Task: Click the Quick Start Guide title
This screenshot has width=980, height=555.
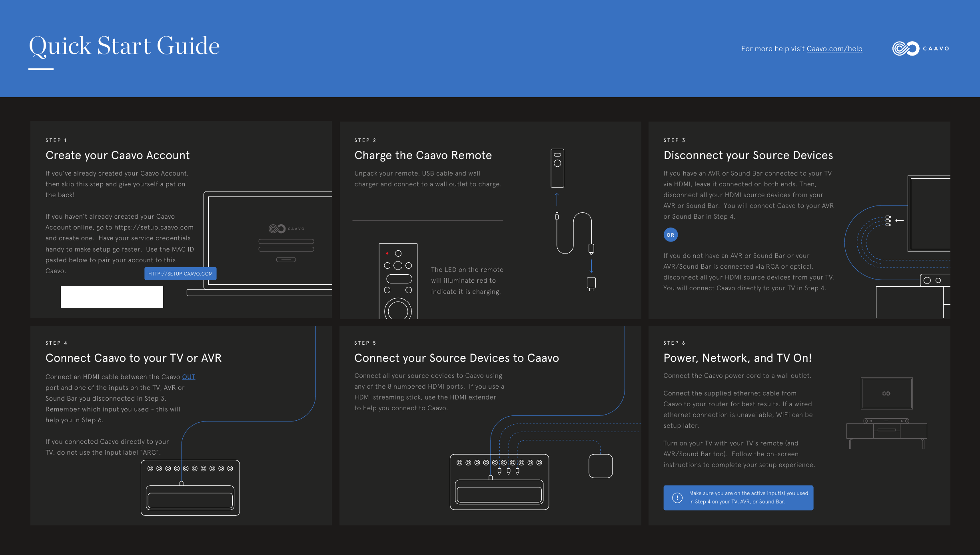Action: (124, 46)
